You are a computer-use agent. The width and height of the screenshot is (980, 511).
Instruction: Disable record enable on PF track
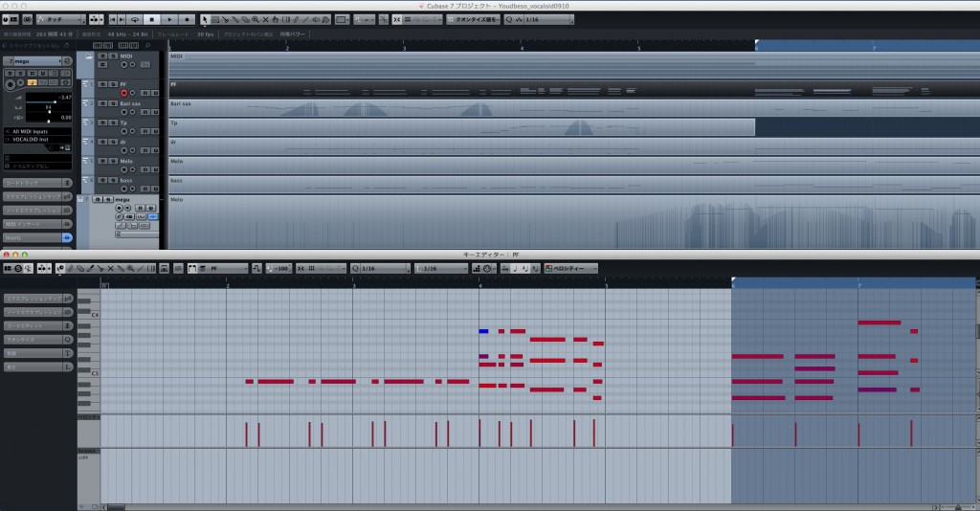pos(123,93)
